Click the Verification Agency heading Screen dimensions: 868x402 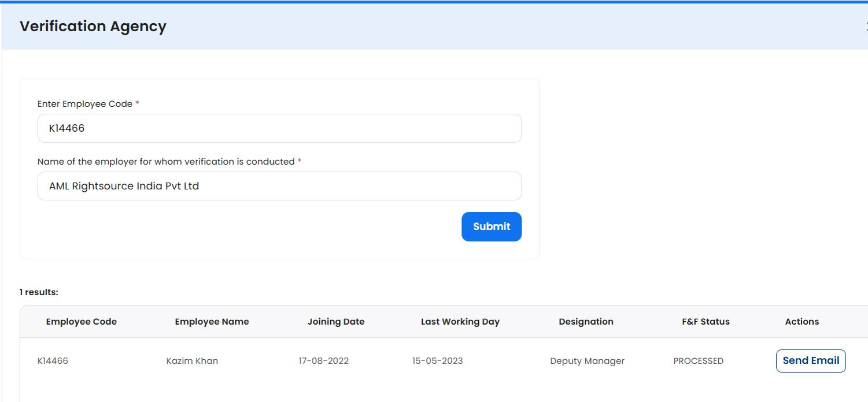click(x=93, y=27)
